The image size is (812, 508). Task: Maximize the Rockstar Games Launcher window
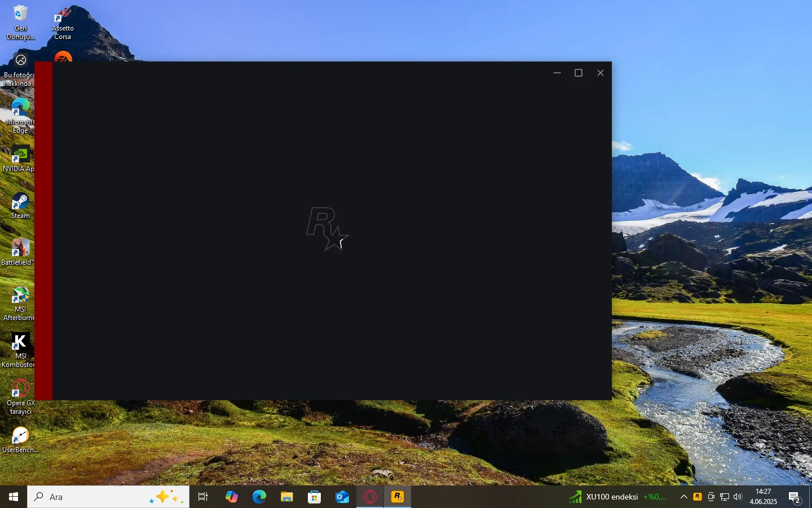[x=579, y=73]
